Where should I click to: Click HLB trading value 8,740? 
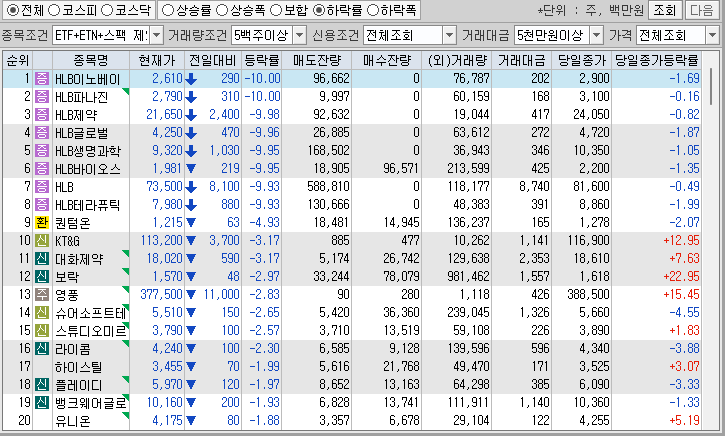pos(534,187)
